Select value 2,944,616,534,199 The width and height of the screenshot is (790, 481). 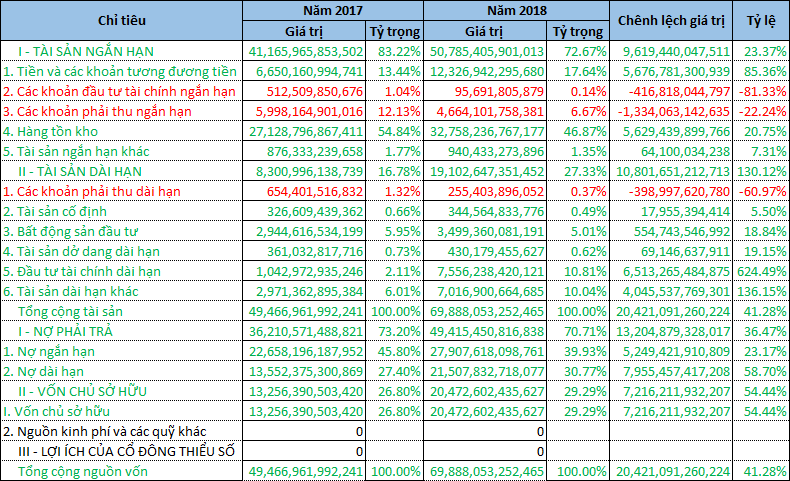pyautogui.click(x=309, y=232)
